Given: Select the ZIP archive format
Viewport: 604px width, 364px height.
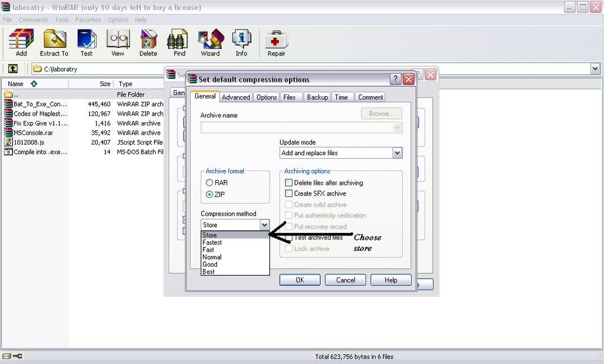Looking at the screenshot, I should pos(209,195).
